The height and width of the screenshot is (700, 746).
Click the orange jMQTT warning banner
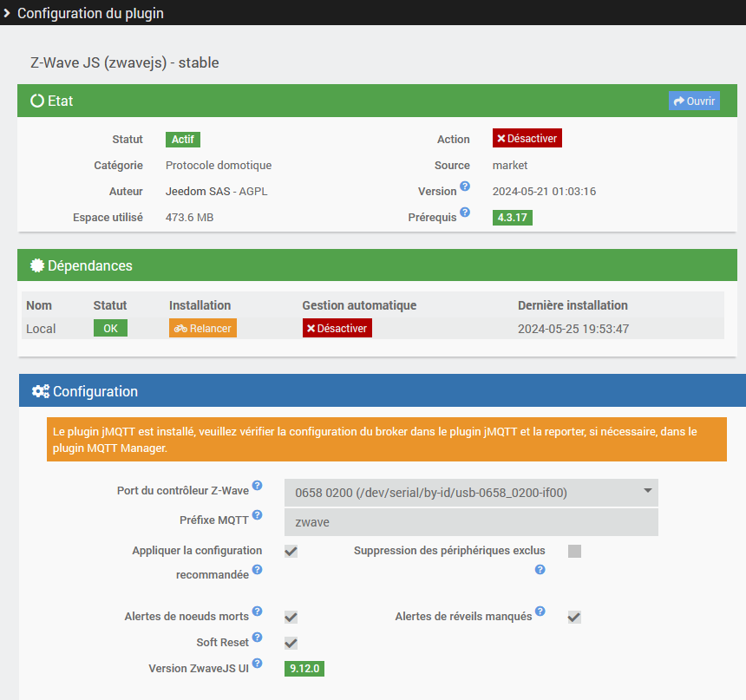(386, 439)
